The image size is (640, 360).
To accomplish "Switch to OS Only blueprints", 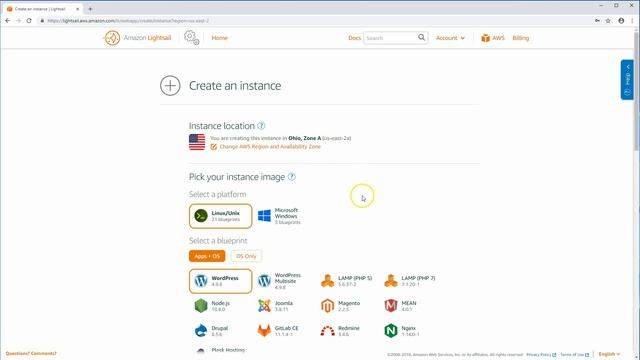I will coord(246,256).
